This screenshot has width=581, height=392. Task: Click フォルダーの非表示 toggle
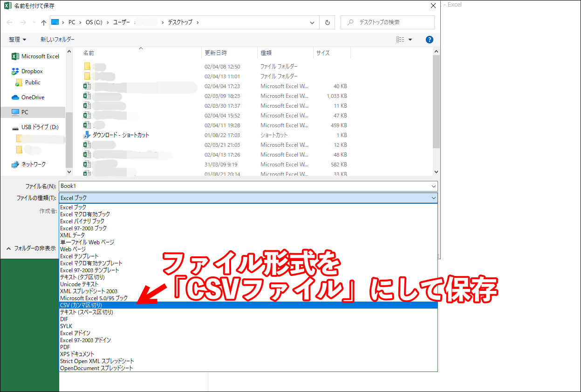click(31, 248)
